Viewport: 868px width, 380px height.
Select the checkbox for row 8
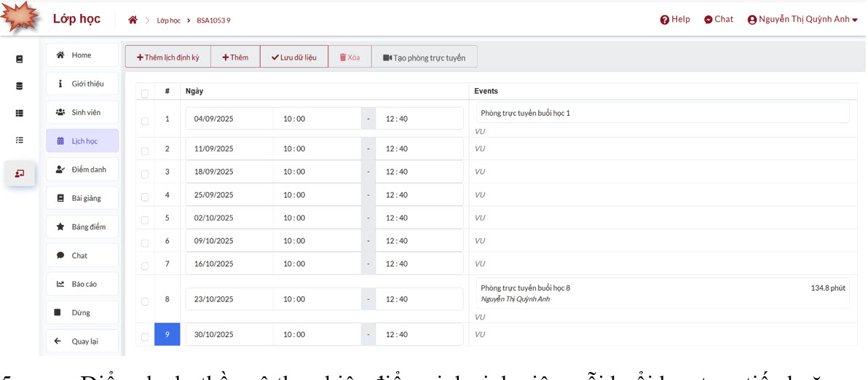145,301
